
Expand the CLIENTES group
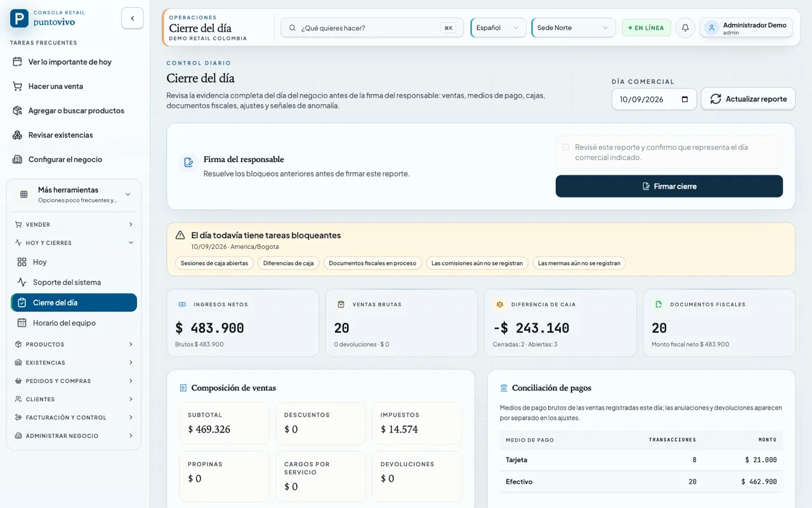point(74,399)
